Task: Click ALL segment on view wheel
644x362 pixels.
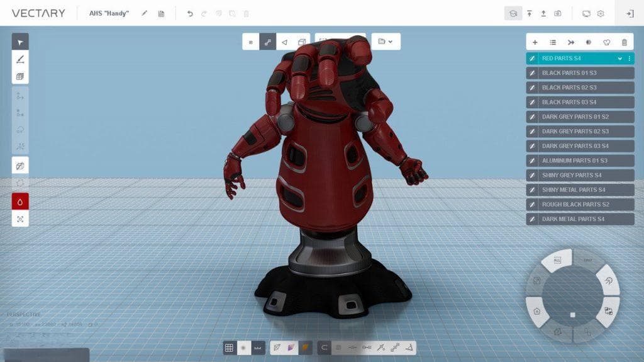Action: [557, 260]
